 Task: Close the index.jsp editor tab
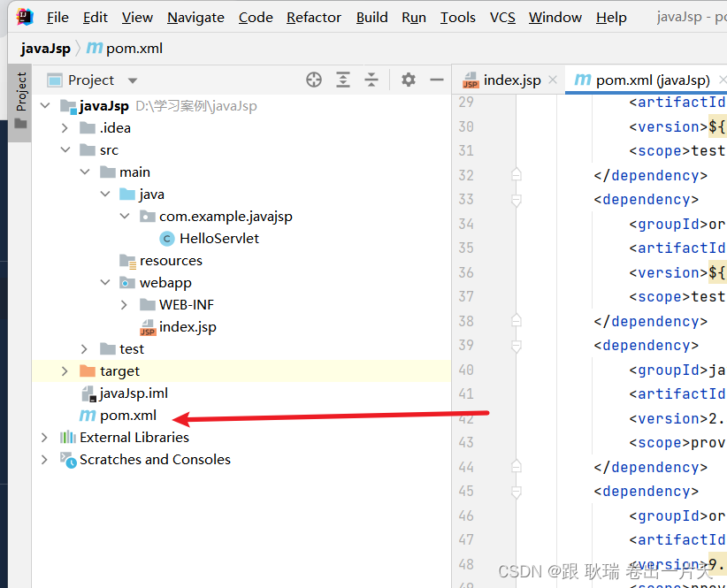tap(553, 80)
